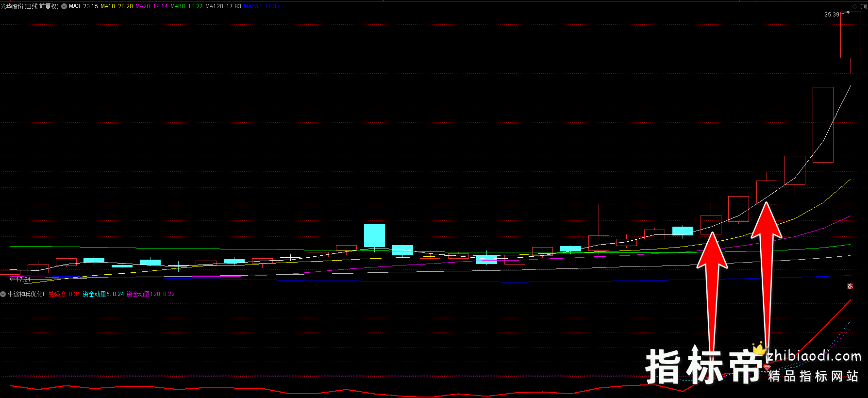Viewport: 868px width, 398px height.
Task: Click the green MA60: 18.27 label
Action: coord(186,6)
